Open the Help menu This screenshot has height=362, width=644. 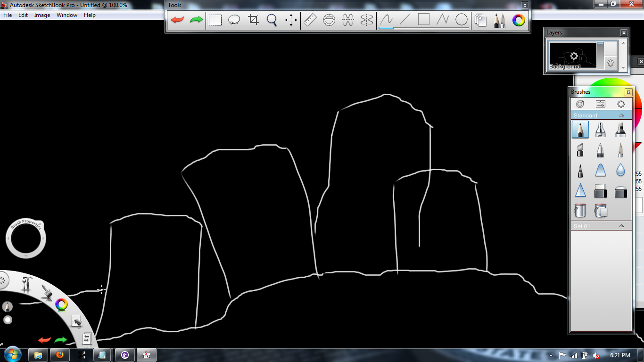click(x=90, y=15)
